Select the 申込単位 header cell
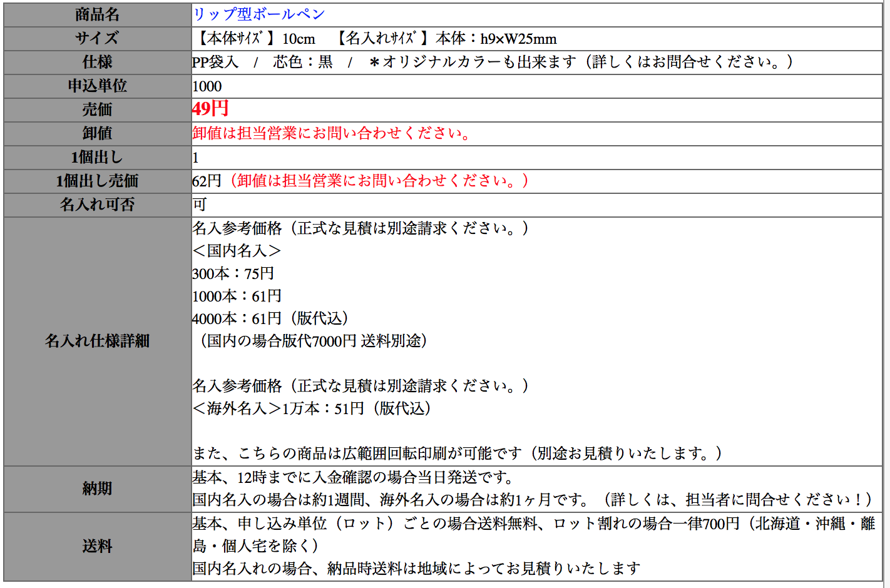The image size is (890, 588). [98, 86]
